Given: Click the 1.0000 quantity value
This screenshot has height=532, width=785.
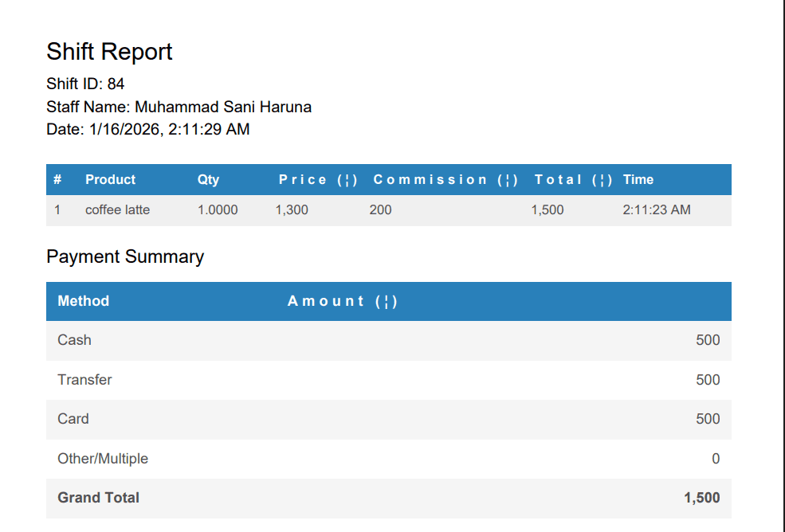Looking at the screenshot, I should (218, 210).
